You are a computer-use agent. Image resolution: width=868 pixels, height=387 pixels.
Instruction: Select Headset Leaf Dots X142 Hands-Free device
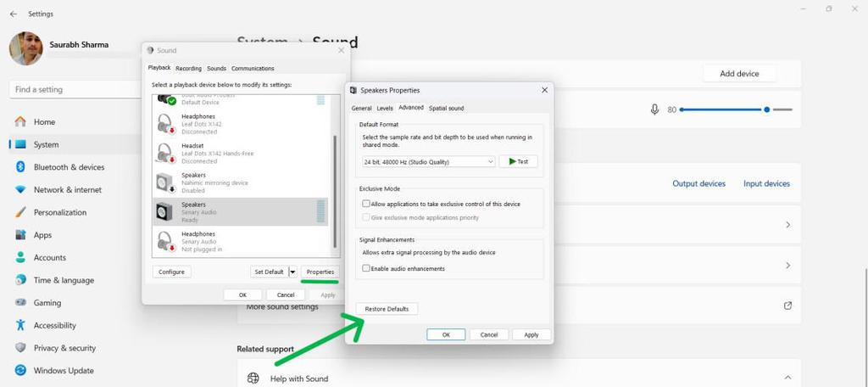240,154
